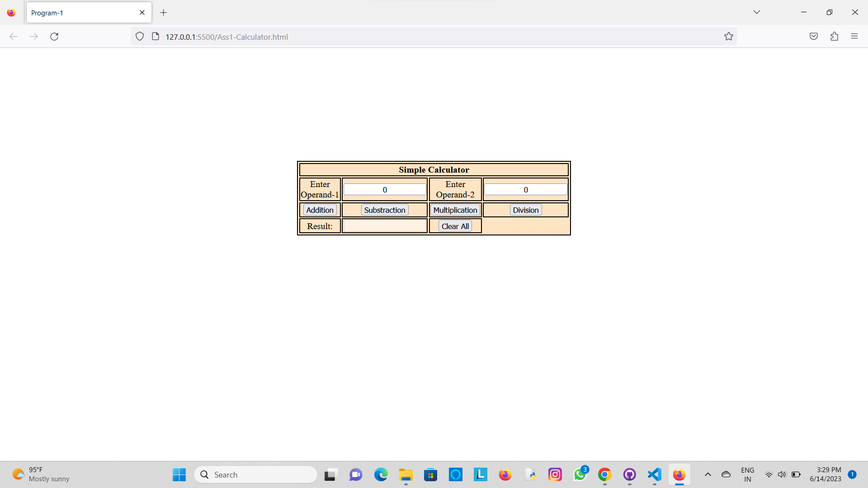This screenshot has height=488, width=868.
Task: Open WhatsApp from the taskbar
Action: point(580,474)
